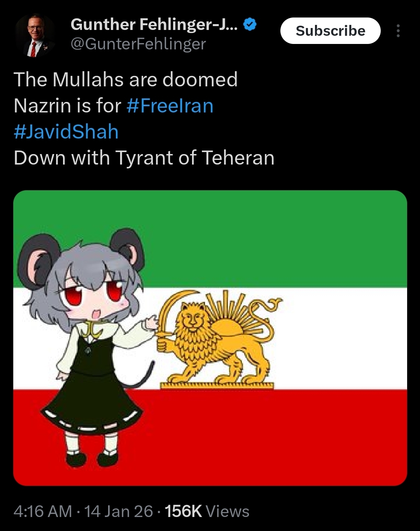Open the #JavidShah hashtag

[66, 131]
